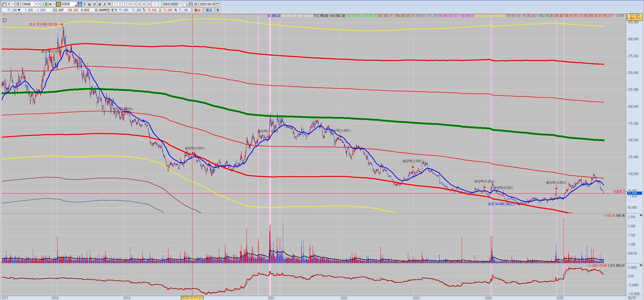Select the 주 (weekly) period tab
The image size is (644, 300).
[85, 4]
